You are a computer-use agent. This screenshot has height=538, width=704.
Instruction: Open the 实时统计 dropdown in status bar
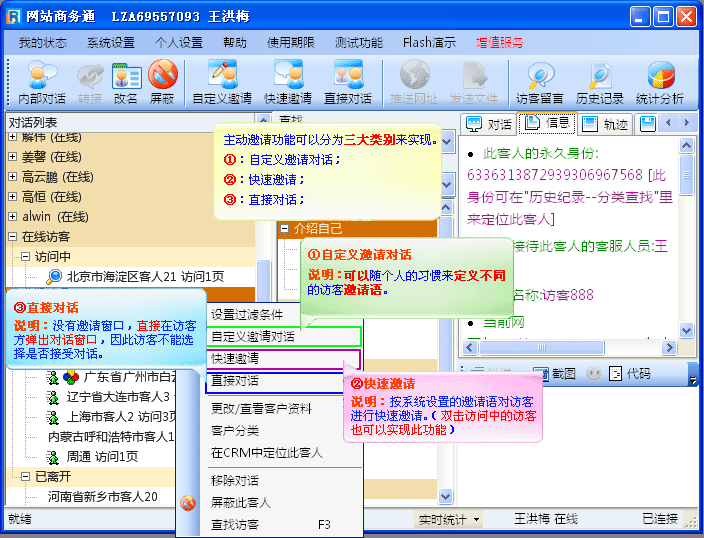click(449, 519)
